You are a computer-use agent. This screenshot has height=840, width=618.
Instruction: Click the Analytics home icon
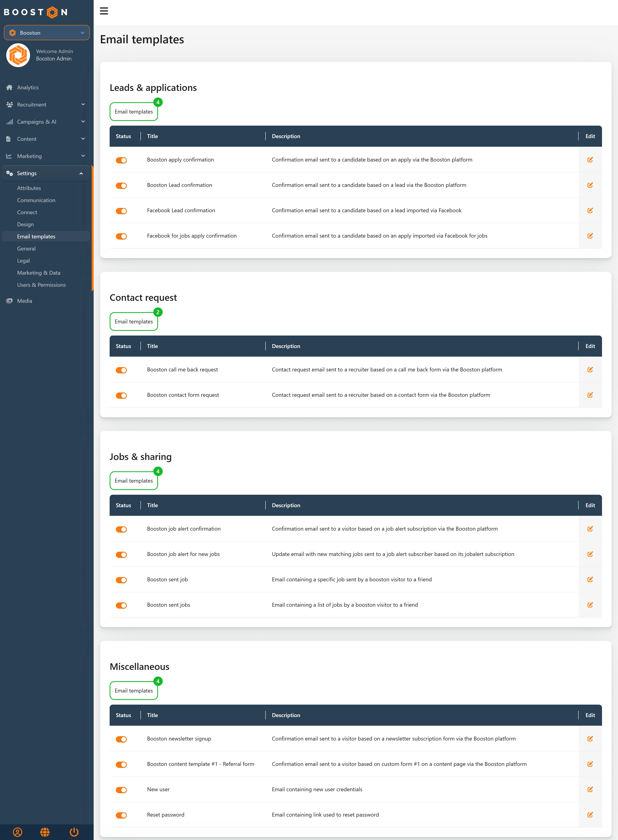[9, 88]
